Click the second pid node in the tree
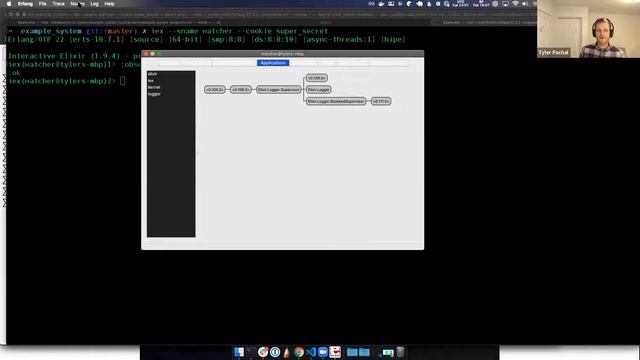 coord(241,89)
